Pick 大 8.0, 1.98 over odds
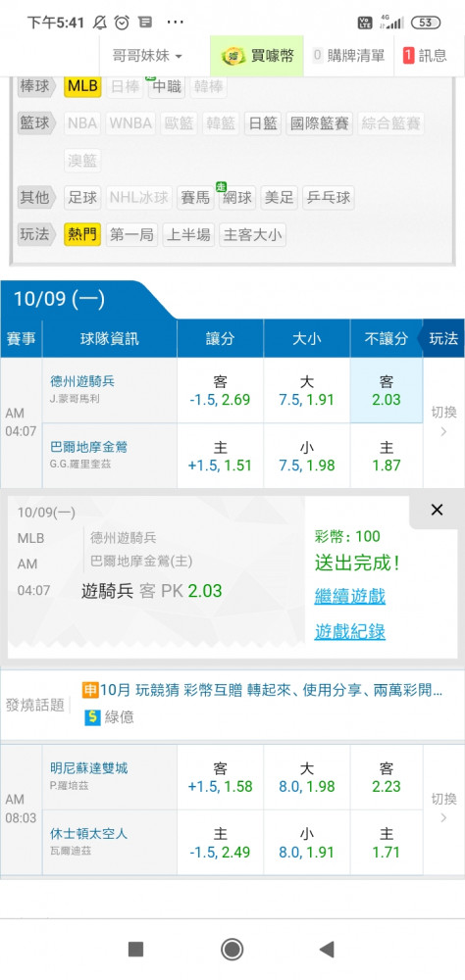The height and width of the screenshot is (980, 465). coord(307,777)
